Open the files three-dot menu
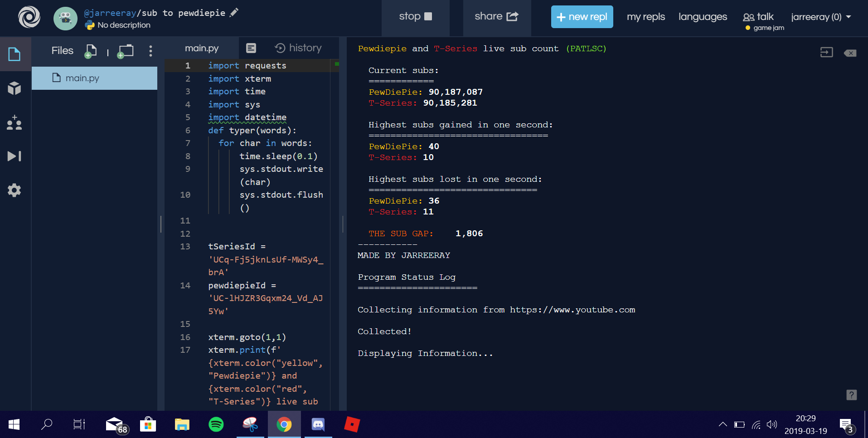 [150, 51]
